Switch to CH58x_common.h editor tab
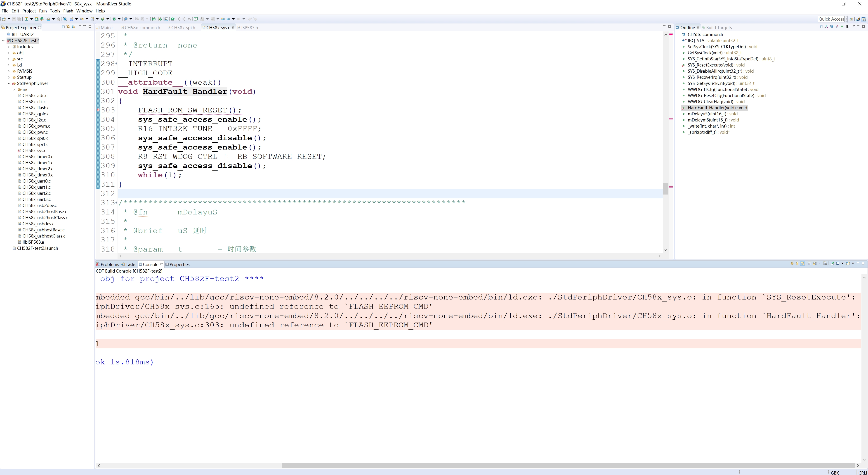The width and height of the screenshot is (868, 475). click(x=141, y=28)
